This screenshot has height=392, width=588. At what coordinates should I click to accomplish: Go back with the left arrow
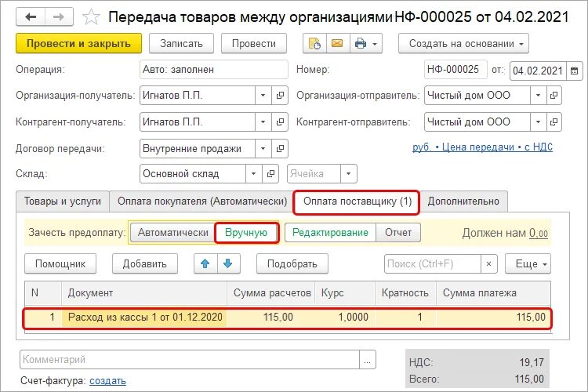pyautogui.click(x=31, y=17)
